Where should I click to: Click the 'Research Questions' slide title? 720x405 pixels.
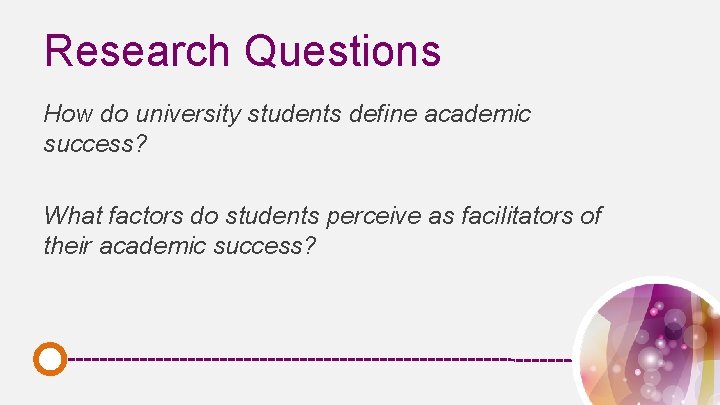click(x=242, y=52)
